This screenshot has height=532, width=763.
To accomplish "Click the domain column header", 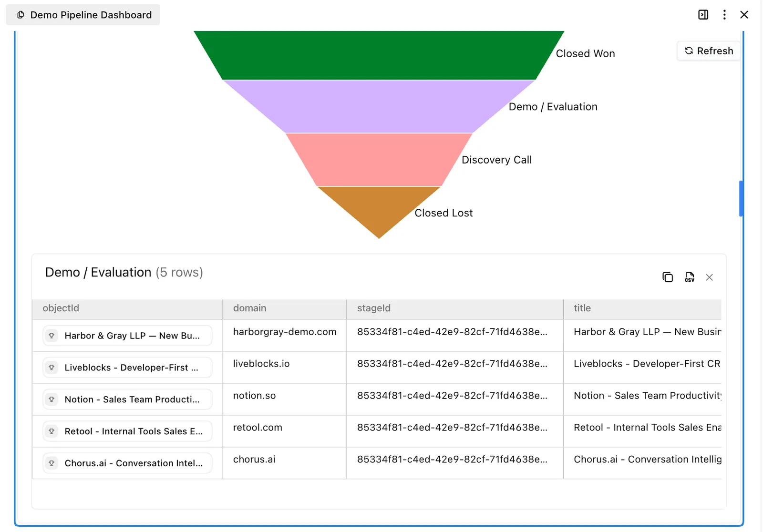I will point(285,308).
